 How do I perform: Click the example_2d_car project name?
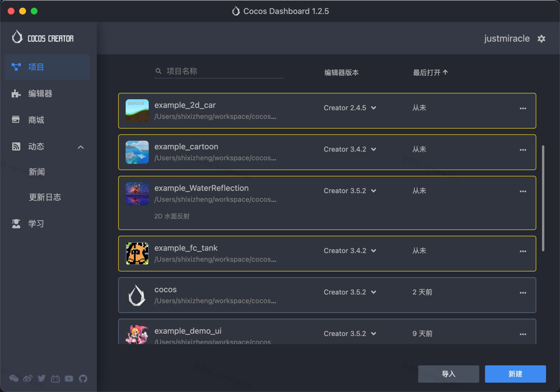(185, 105)
